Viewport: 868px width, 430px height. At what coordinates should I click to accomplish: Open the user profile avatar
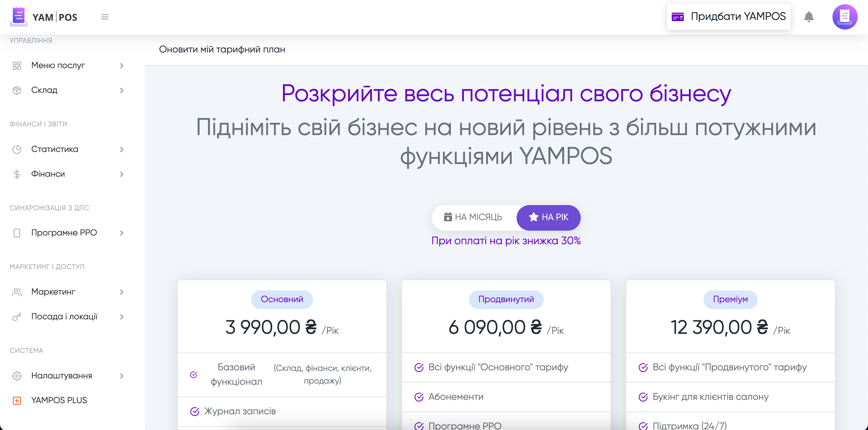coord(844,17)
